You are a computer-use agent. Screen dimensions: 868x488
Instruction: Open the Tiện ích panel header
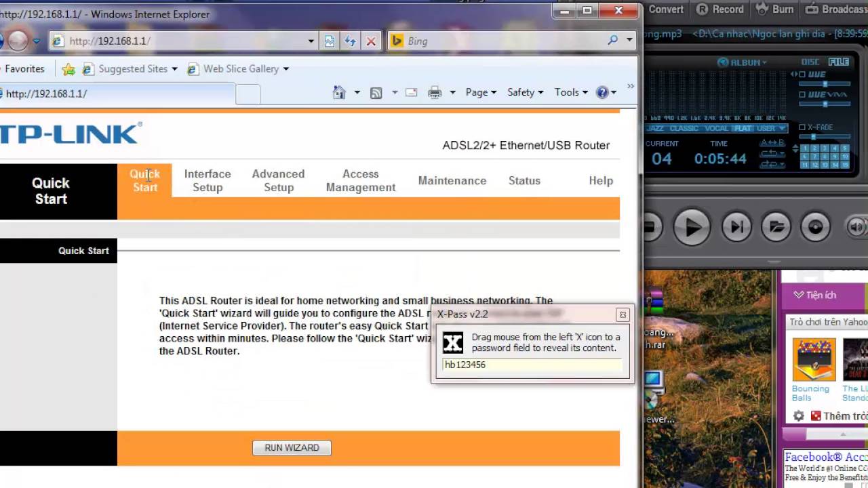coord(823,295)
